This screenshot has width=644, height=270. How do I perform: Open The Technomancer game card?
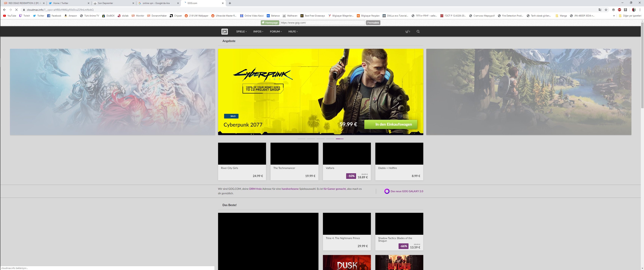tap(294, 162)
